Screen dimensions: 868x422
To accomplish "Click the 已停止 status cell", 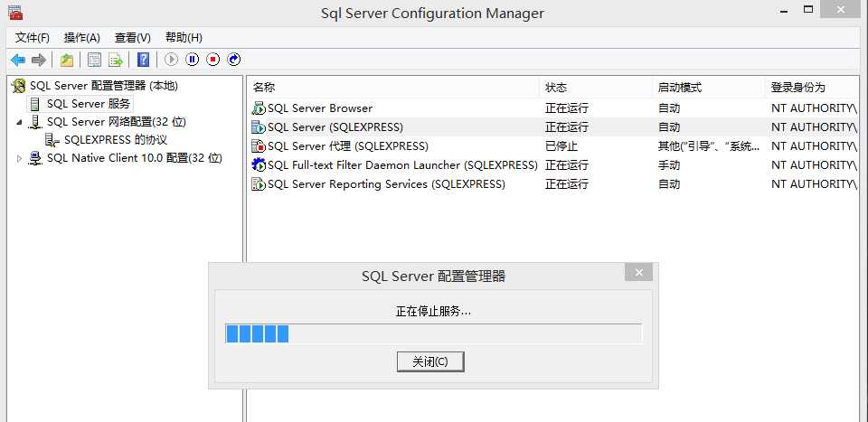I will click(561, 146).
